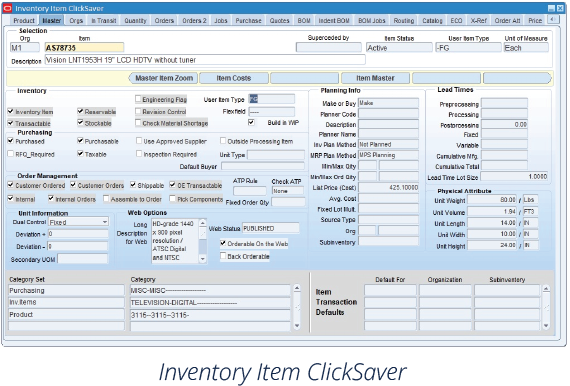This screenshot has width=570, height=386.
Task: Uncheck the Reservable checkbox
Action: 80,111
